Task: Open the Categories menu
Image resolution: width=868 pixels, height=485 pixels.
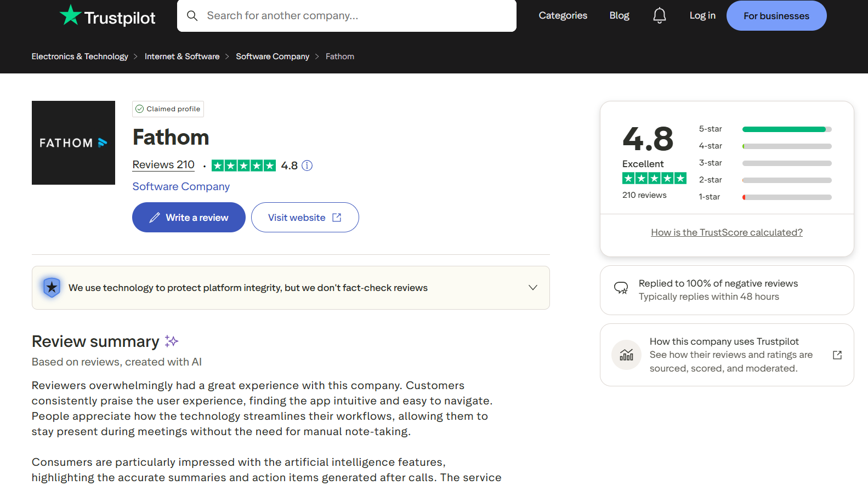Action: pyautogui.click(x=563, y=16)
